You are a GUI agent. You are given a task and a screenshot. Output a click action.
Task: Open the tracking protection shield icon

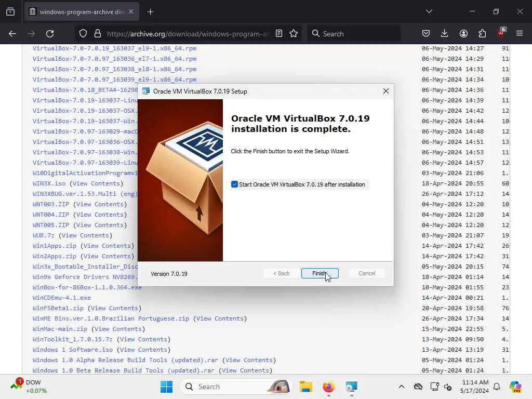coord(83,34)
